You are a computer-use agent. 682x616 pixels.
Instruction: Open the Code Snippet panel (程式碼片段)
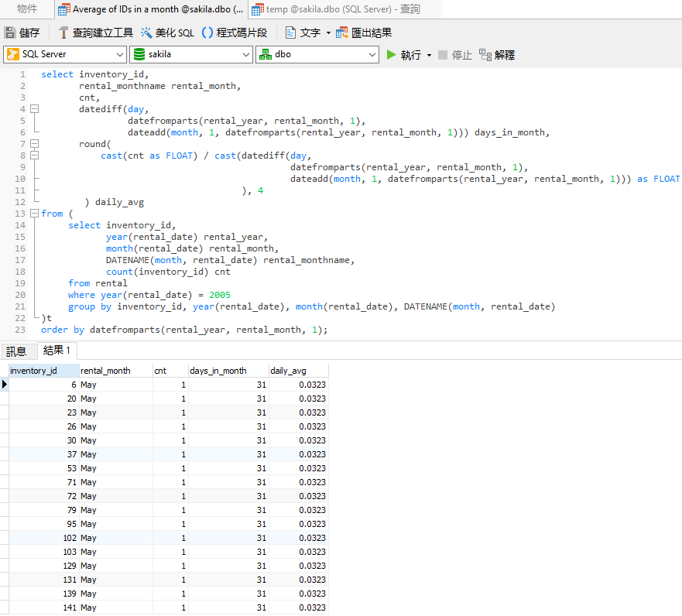coord(235,33)
